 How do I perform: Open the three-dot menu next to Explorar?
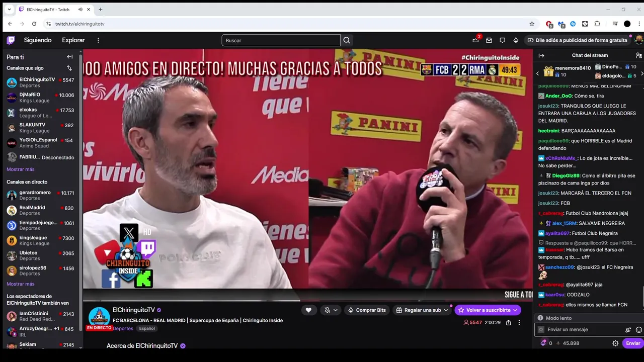click(x=98, y=40)
